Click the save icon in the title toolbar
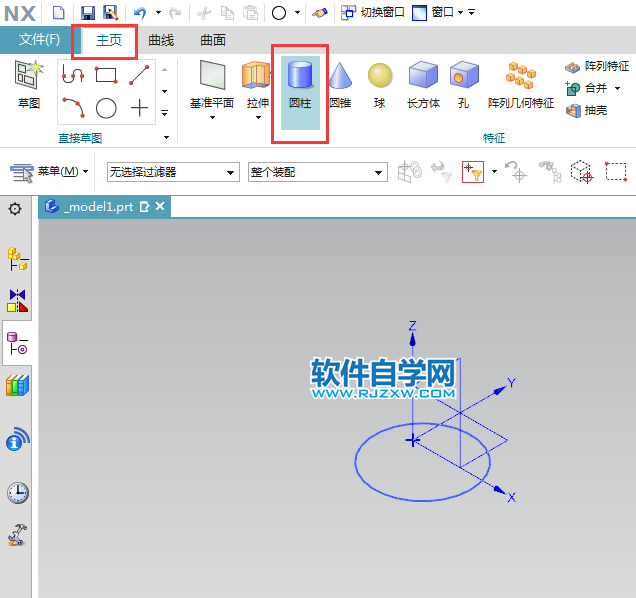The height and width of the screenshot is (598, 636). coord(87,12)
